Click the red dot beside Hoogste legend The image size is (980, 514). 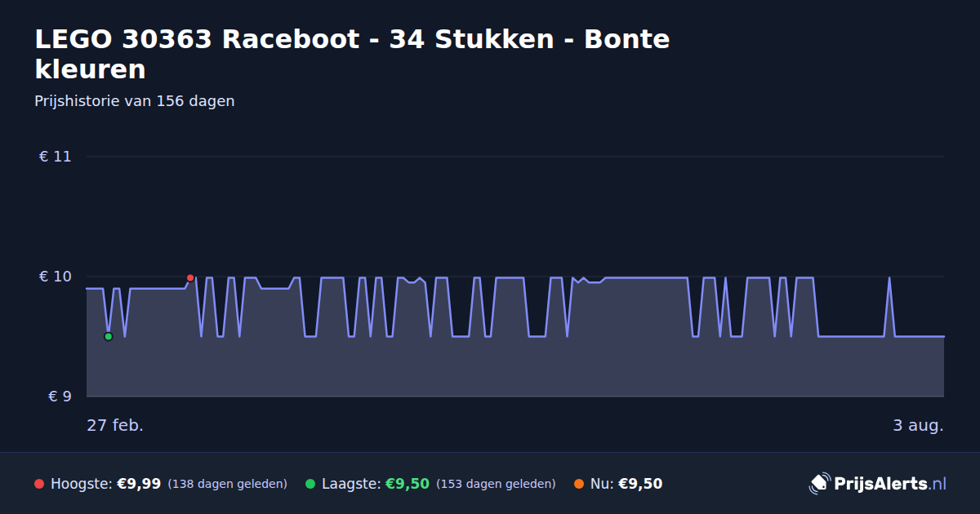39,484
